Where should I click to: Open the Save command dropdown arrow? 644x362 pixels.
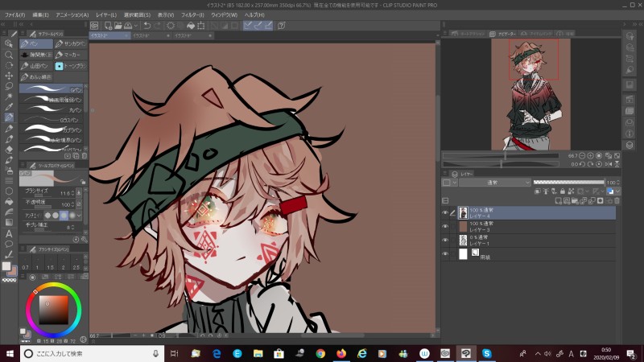point(136,26)
